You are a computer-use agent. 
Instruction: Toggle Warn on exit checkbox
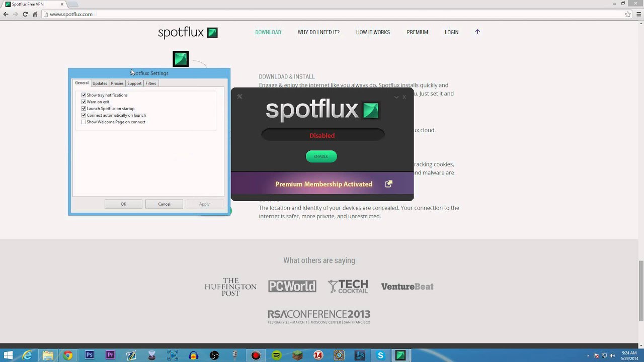(x=84, y=102)
